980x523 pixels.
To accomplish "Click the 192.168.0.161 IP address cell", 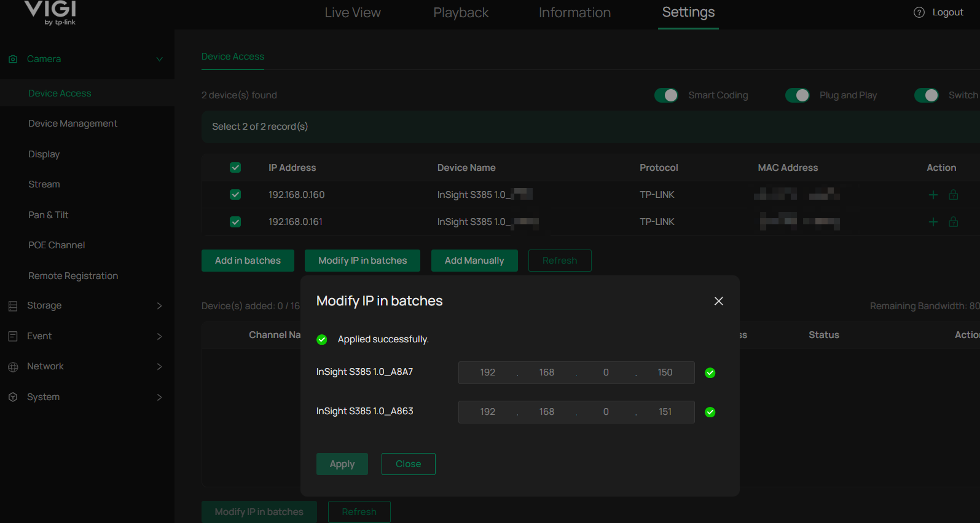I will click(295, 222).
